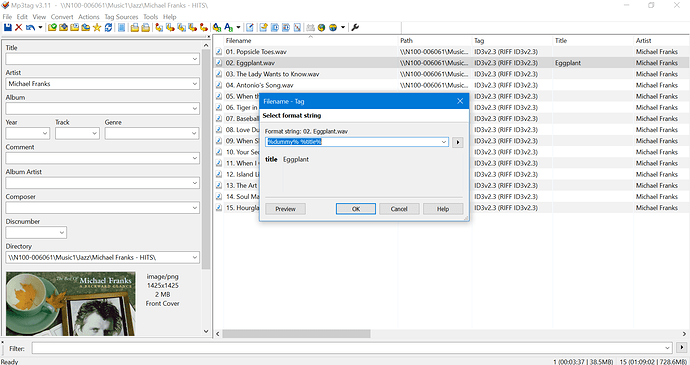Click inside the format string input field
This screenshot has height=365, width=690.
coord(357,142)
